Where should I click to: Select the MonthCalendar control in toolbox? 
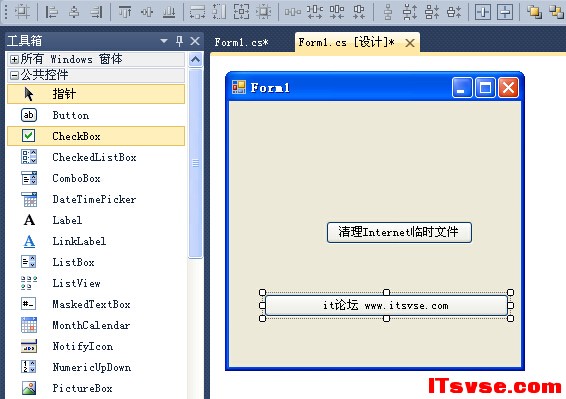coord(96,325)
